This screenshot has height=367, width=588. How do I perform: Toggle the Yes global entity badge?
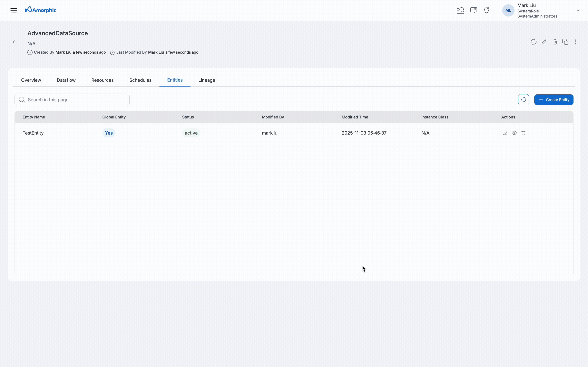(109, 133)
